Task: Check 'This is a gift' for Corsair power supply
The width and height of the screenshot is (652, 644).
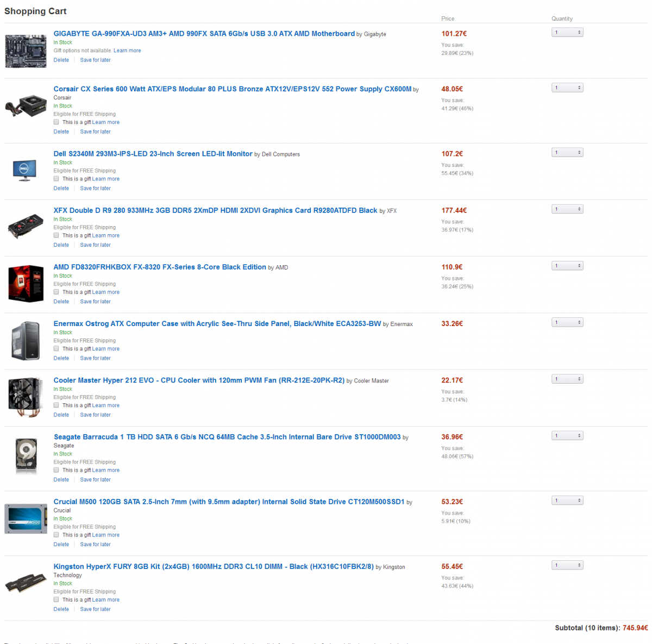Action: (56, 122)
